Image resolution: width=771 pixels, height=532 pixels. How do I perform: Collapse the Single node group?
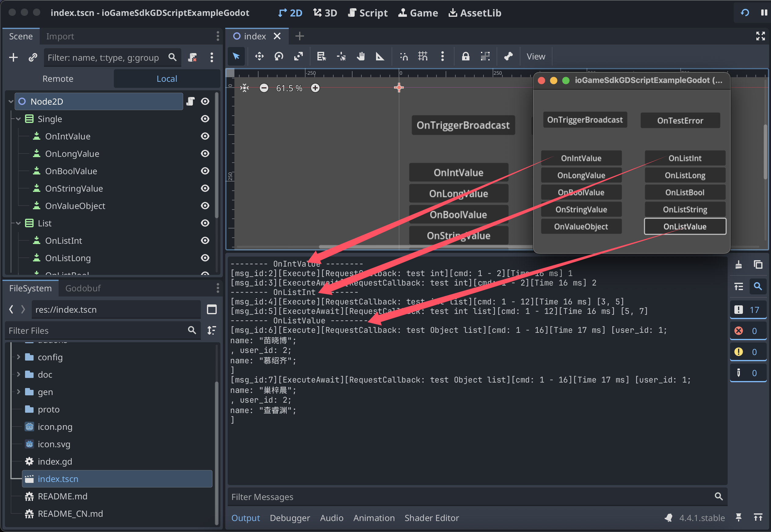tap(19, 119)
